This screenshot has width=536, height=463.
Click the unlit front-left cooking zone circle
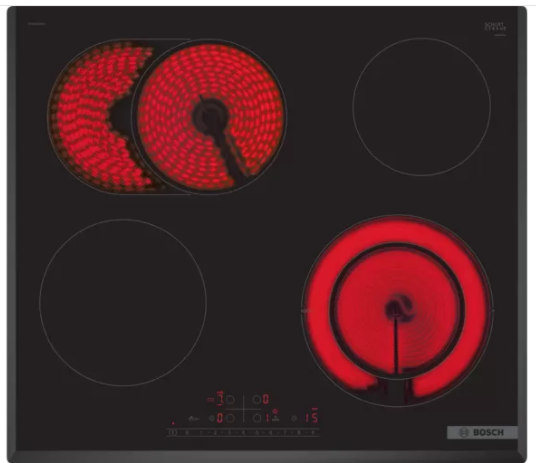[123, 303]
